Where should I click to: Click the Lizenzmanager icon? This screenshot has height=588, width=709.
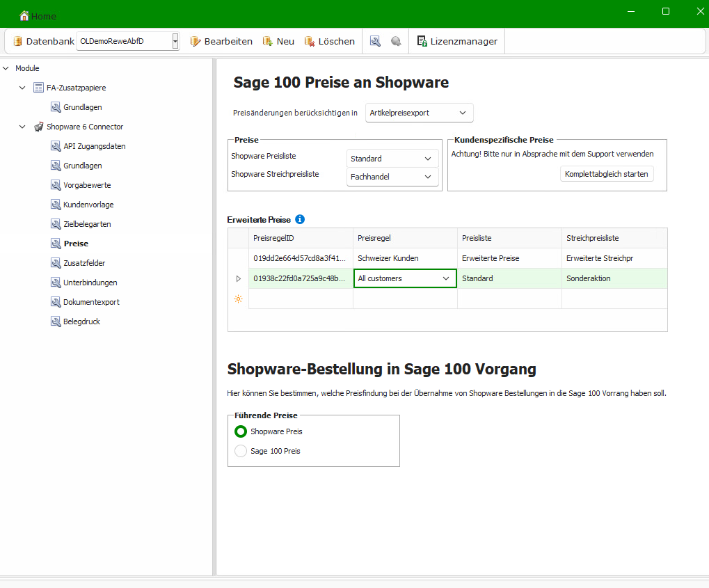(x=422, y=41)
